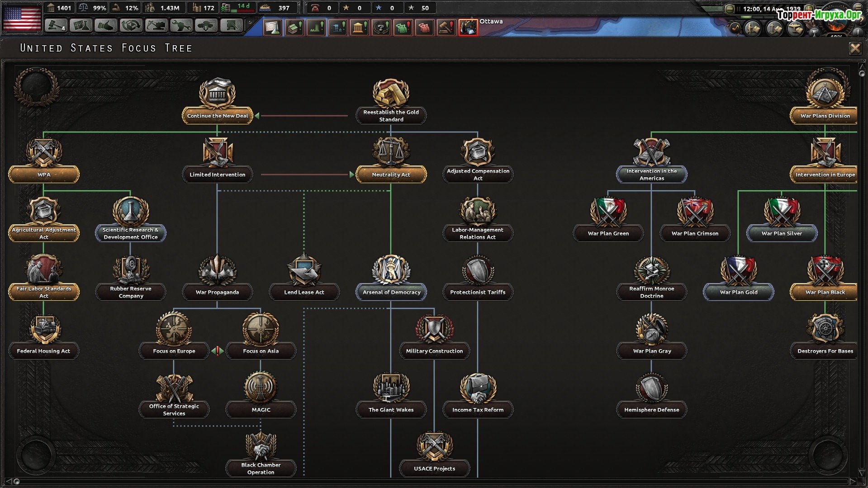Open the Trade handshake tab
The width and height of the screenshot is (868, 488).
point(106,25)
